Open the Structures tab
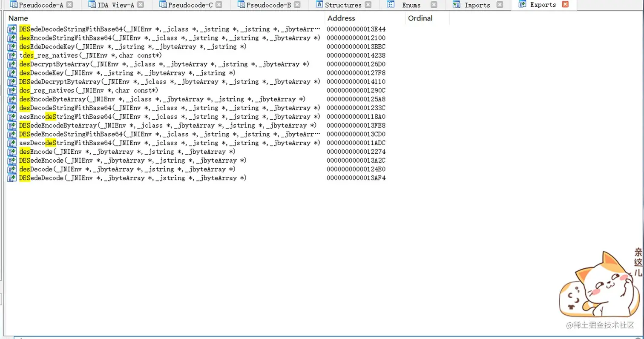The height and width of the screenshot is (339, 644). tap(343, 5)
